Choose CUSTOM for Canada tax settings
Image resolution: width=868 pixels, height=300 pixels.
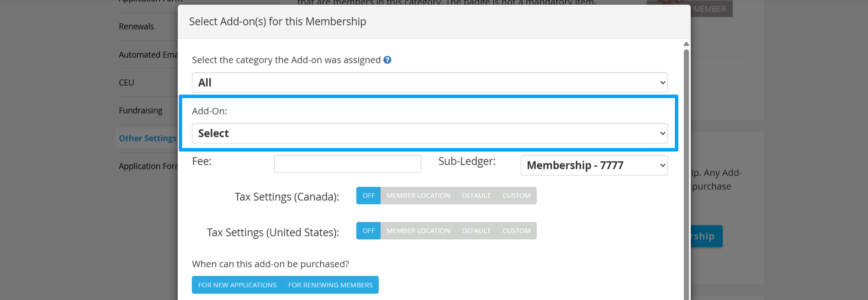tap(516, 195)
